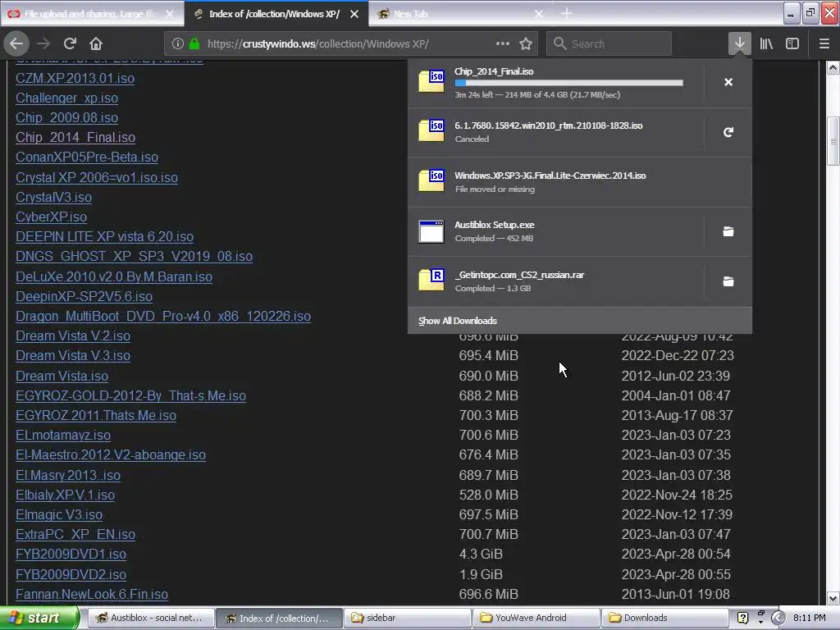This screenshot has height=630, width=840.
Task: Click the _Getintopc.com_CS2_russian.rar archive icon
Action: click(431, 281)
